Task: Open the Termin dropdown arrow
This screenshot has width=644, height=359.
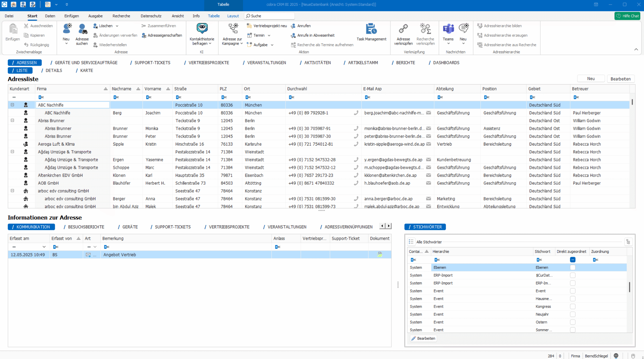Action: click(269, 35)
